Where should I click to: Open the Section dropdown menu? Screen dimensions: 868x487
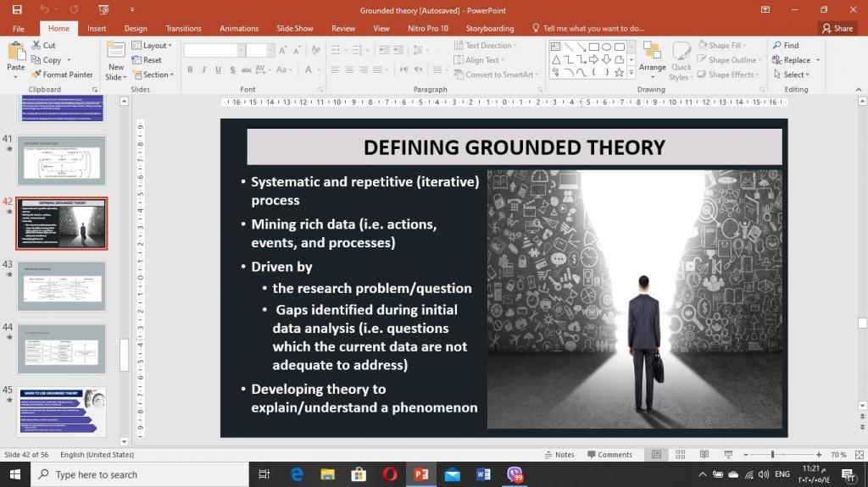(153, 75)
